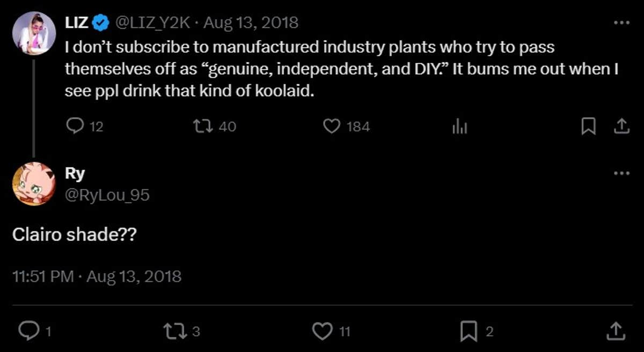Click LIZ's verified badge
The image size is (644, 352).
pos(100,23)
